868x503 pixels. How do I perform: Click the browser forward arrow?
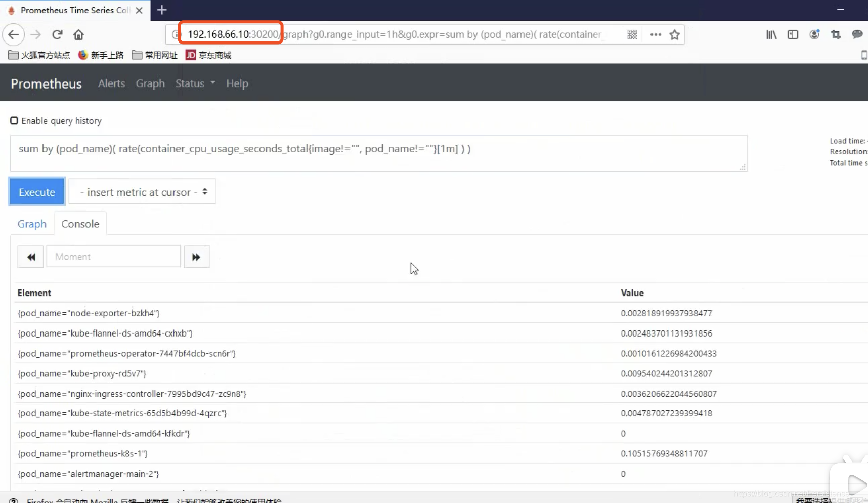click(x=35, y=35)
